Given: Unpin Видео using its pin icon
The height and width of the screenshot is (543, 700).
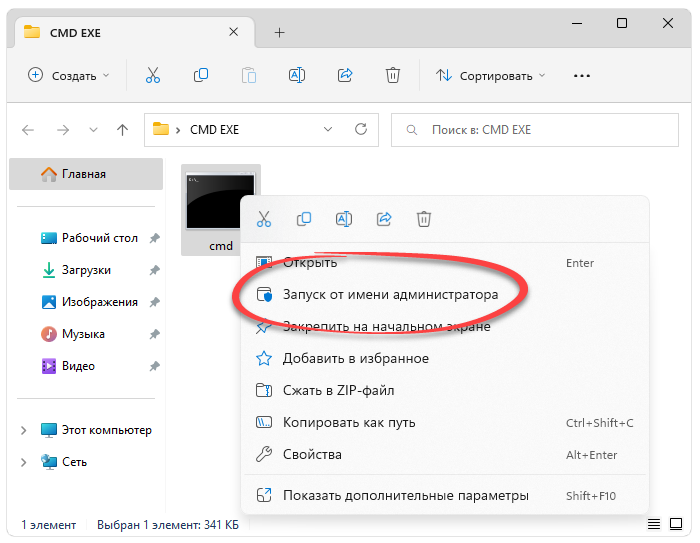Looking at the screenshot, I should pyautogui.click(x=154, y=366).
